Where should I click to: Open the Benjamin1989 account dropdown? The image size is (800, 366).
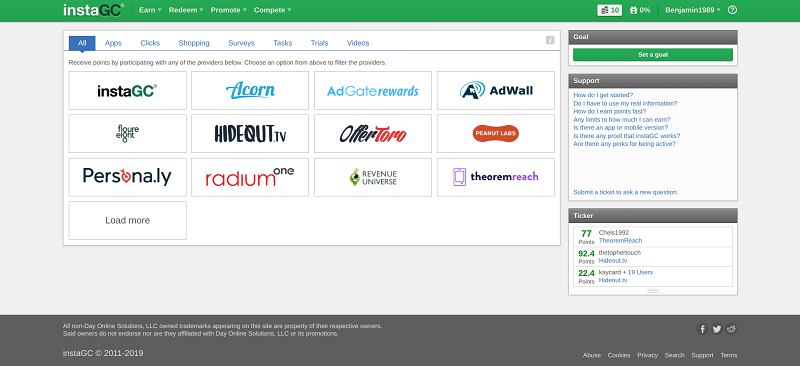coord(693,10)
